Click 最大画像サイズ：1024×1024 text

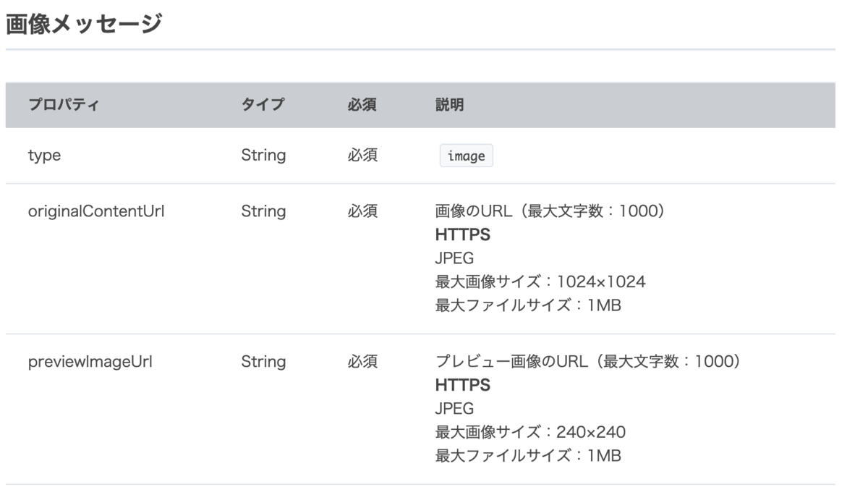pyautogui.click(x=540, y=282)
